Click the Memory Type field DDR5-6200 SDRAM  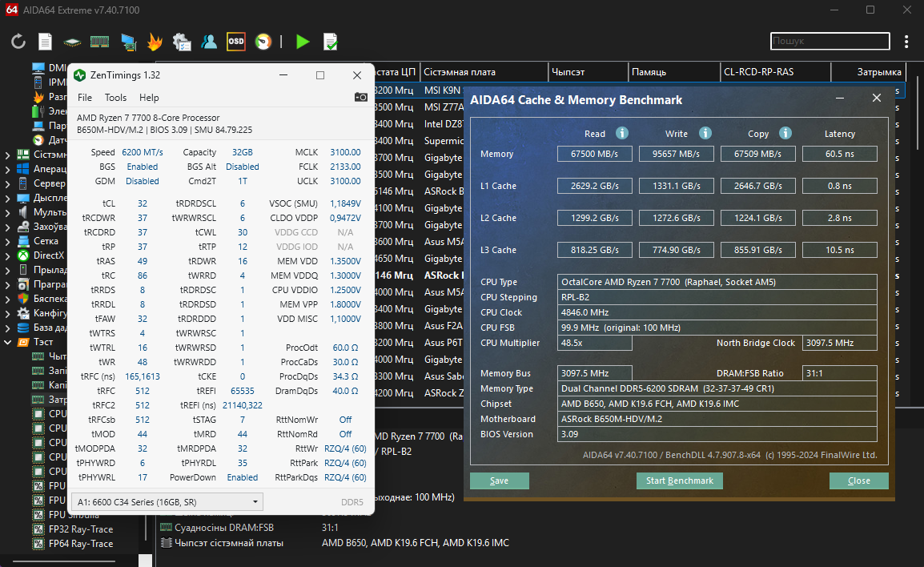(x=717, y=388)
